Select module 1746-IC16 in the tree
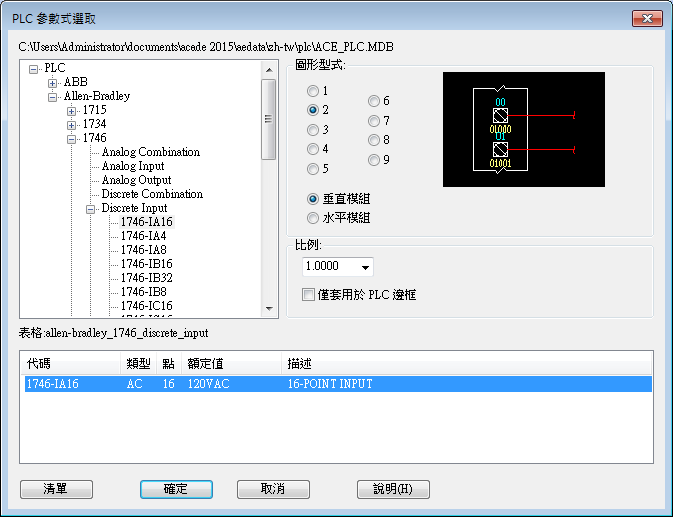673x517 pixels. (x=146, y=306)
